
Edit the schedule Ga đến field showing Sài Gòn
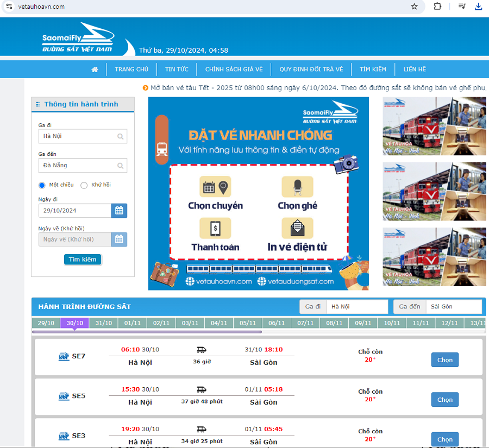[454, 306]
